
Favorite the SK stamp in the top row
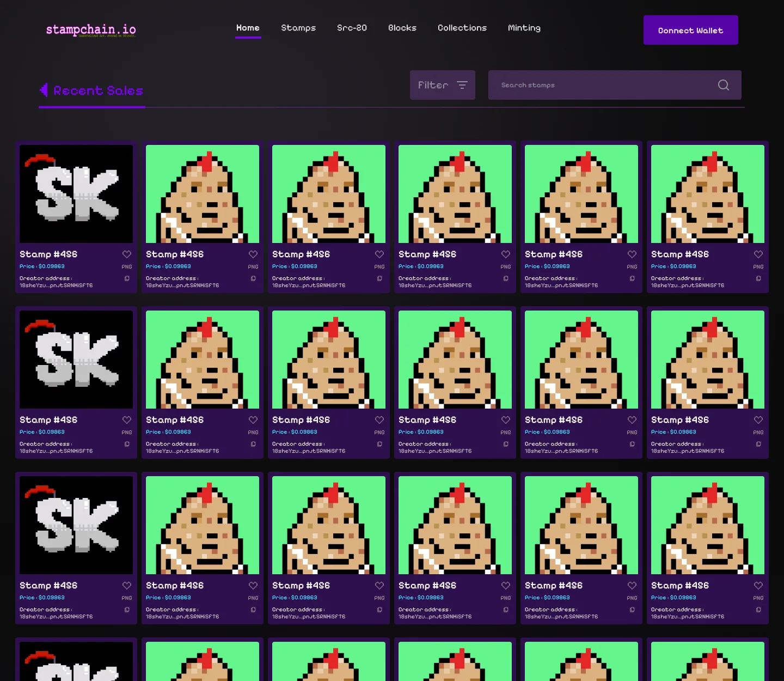pos(127,254)
